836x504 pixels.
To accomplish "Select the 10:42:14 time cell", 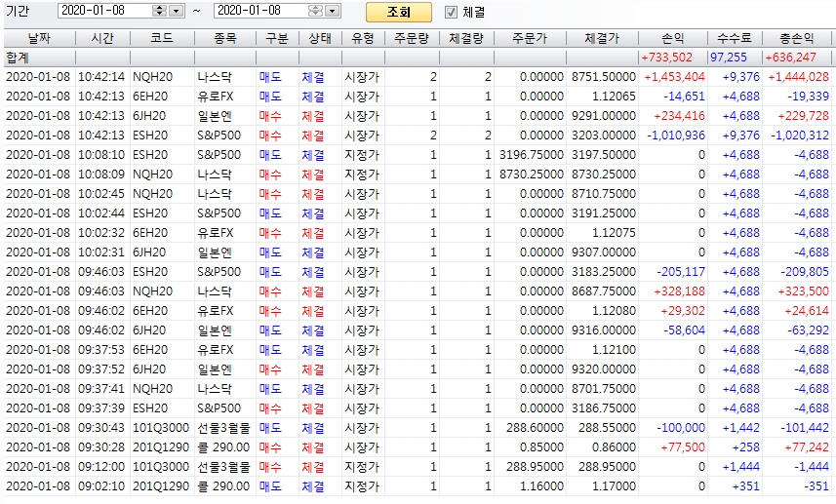I will click(x=101, y=77).
